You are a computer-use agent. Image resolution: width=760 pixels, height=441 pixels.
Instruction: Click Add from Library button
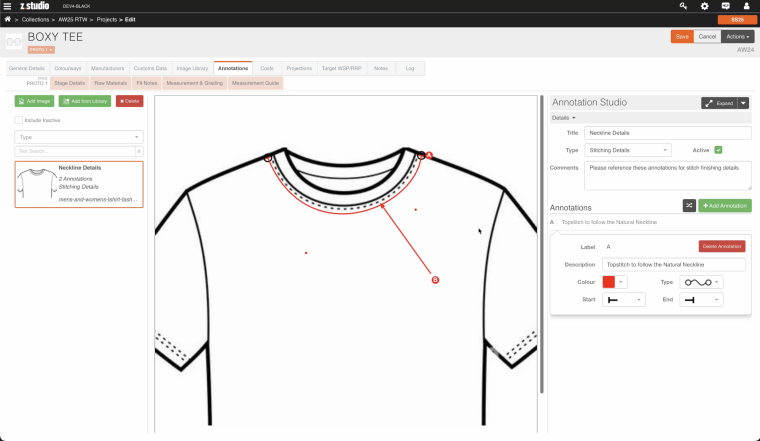click(x=85, y=101)
